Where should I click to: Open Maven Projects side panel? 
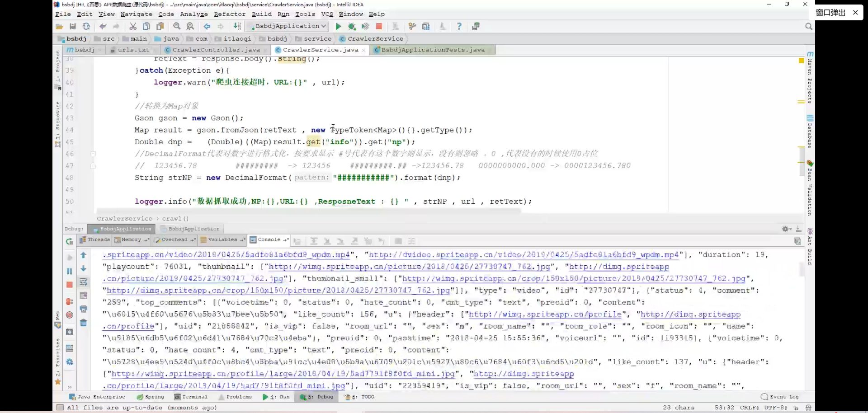coord(810,77)
